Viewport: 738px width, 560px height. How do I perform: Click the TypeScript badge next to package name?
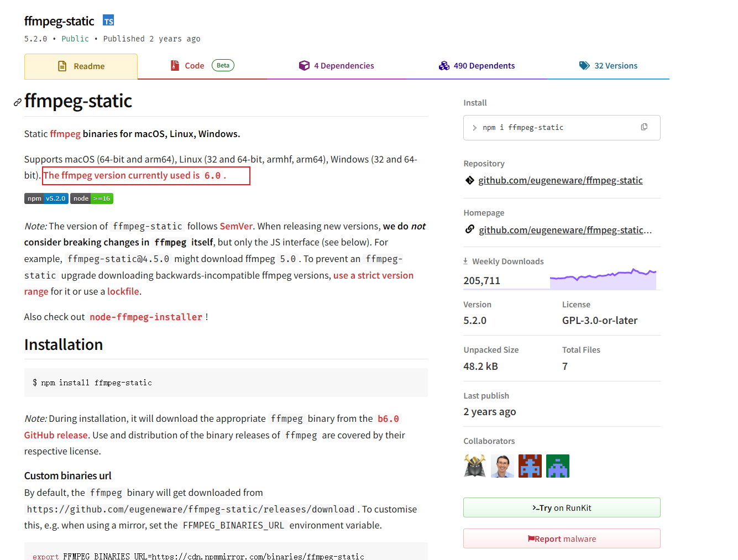[108, 20]
